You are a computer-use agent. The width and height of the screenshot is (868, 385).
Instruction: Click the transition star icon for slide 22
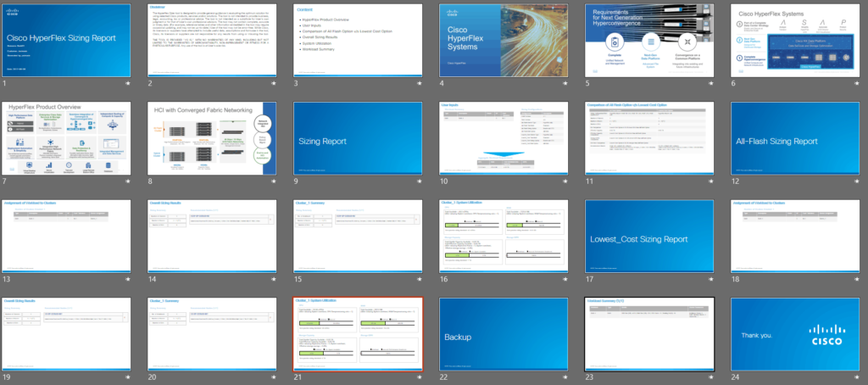565,377
